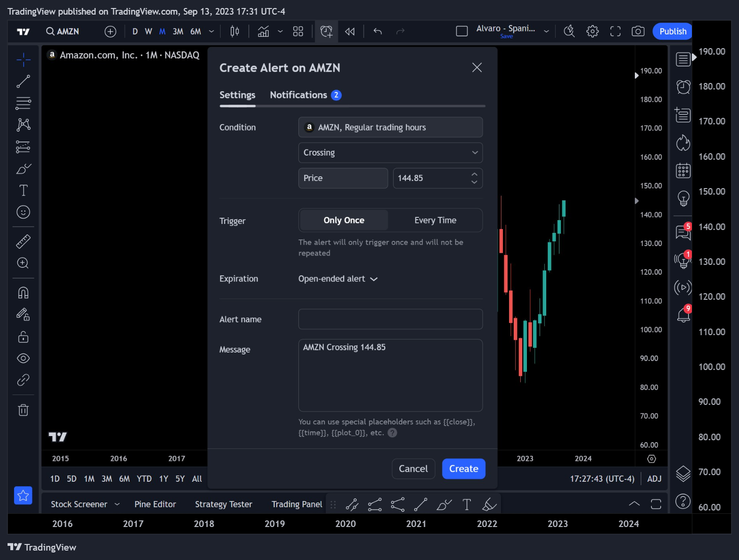Select the crosshair cursor tool

23,59
